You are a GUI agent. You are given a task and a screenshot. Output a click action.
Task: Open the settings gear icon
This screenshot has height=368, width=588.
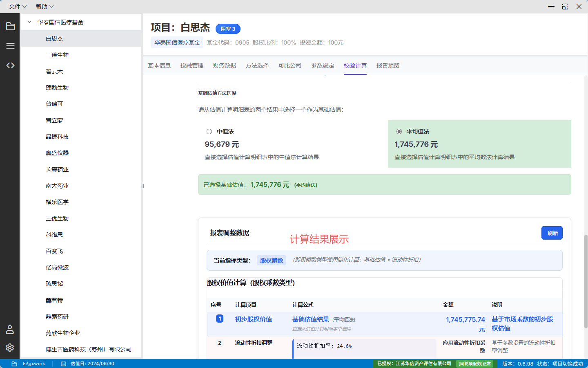click(10, 347)
